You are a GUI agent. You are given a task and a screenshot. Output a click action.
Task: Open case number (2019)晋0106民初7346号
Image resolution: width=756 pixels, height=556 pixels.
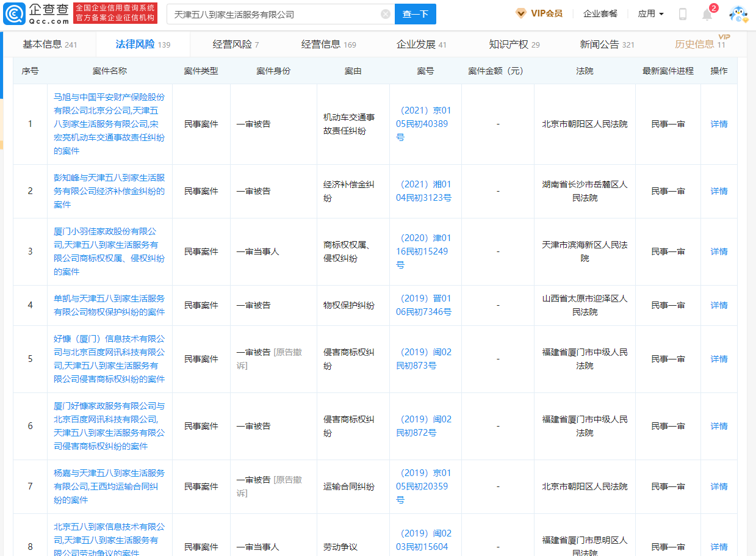[x=425, y=305]
